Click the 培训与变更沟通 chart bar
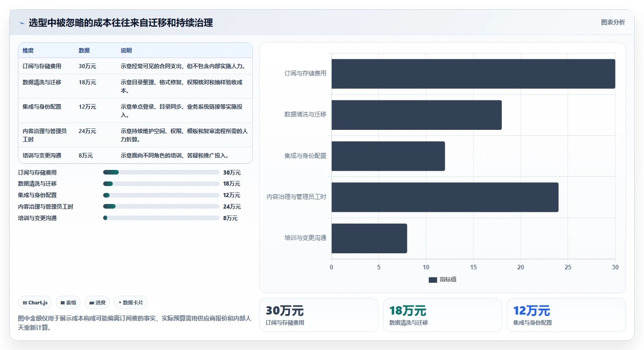 click(369, 238)
